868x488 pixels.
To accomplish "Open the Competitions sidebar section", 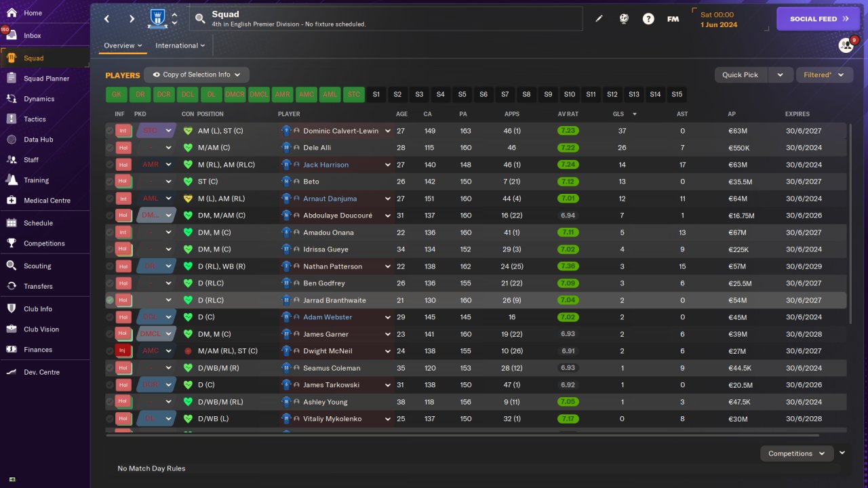I will pyautogui.click(x=45, y=243).
